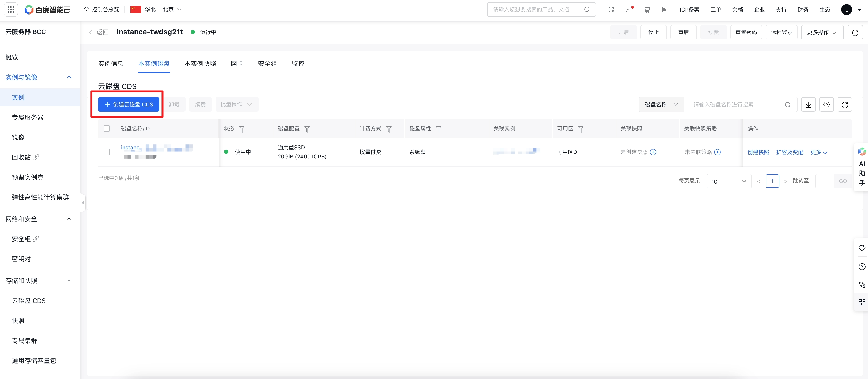This screenshot has width=868, height=379.
Task: Open the help question mark icon
Action: click(862, 267)
